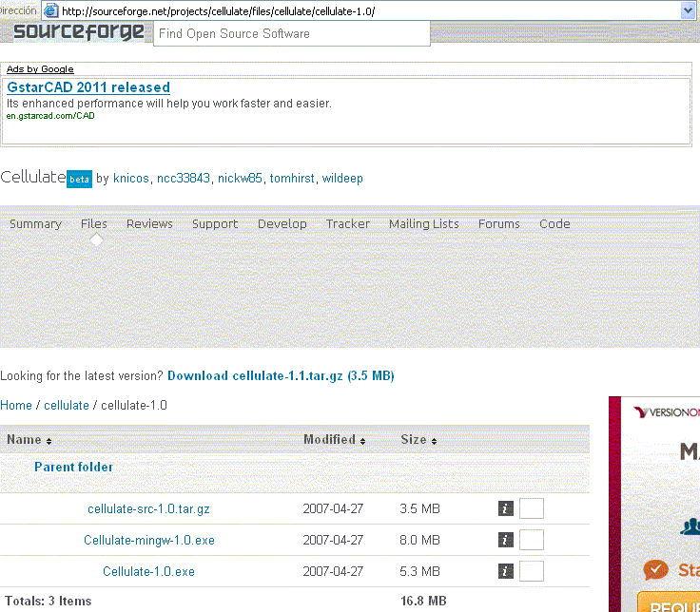This screenshot has width=700, height=612.
Task: Open tomhirst author profile
Action: [x=292, y=179]
